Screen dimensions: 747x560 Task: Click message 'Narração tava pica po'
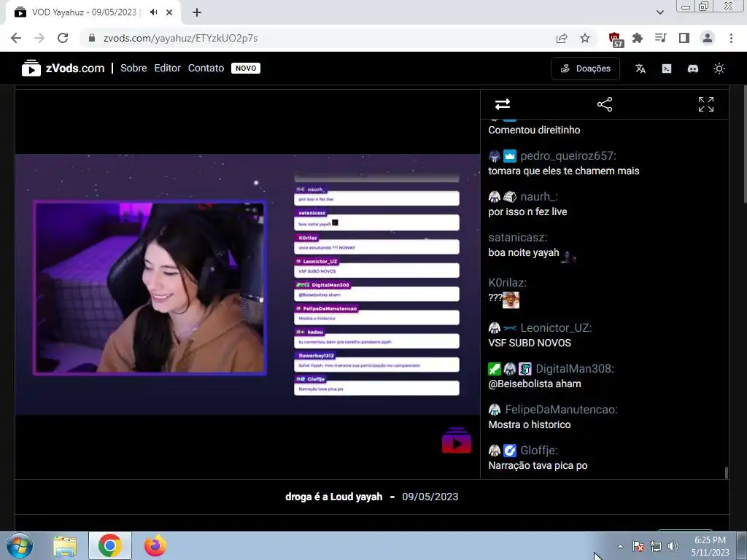538,465
